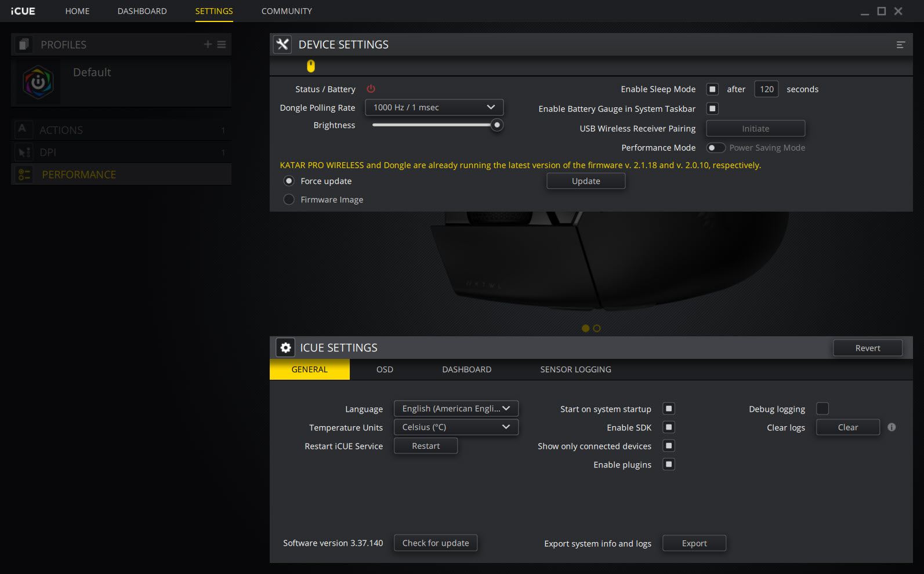Click the Profiles panel icon
924x574 pixels.
click(24, 45)
